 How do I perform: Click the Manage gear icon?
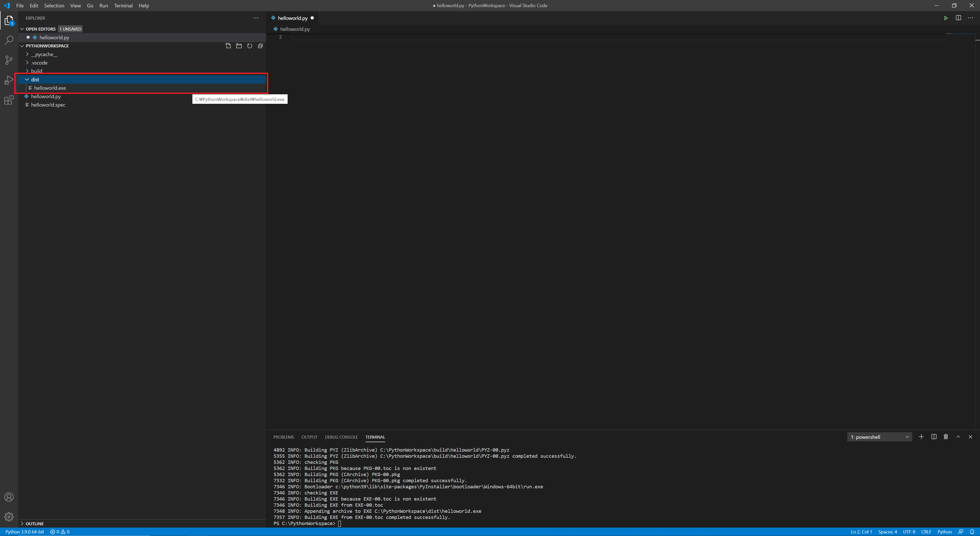(9, 517)
